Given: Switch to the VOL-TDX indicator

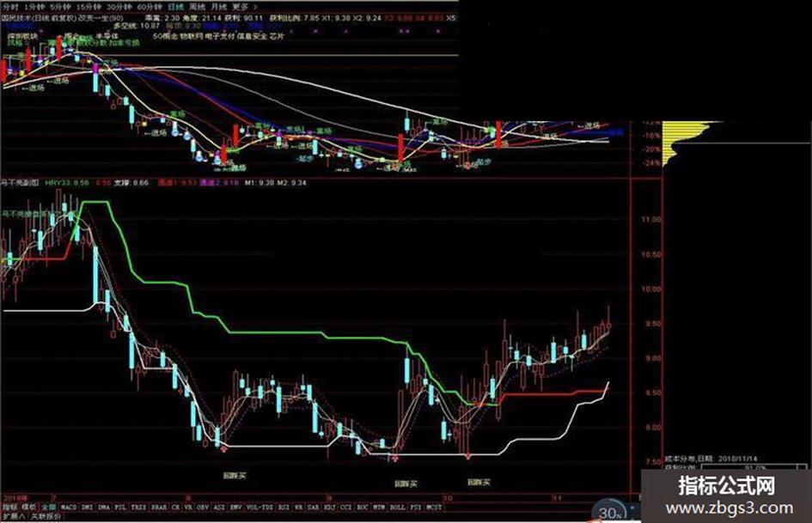Looking at the screenshot, I should coord(259,508).
